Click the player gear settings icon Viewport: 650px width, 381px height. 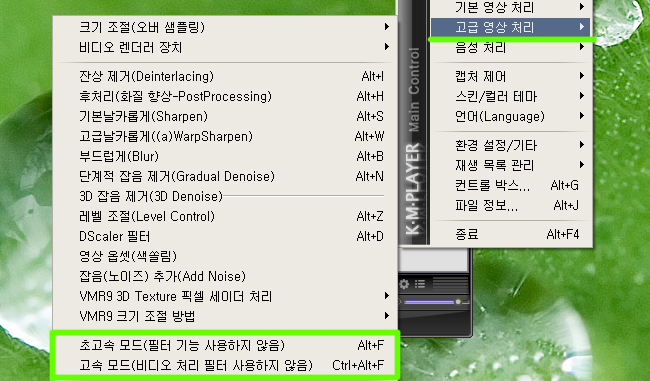404,284
